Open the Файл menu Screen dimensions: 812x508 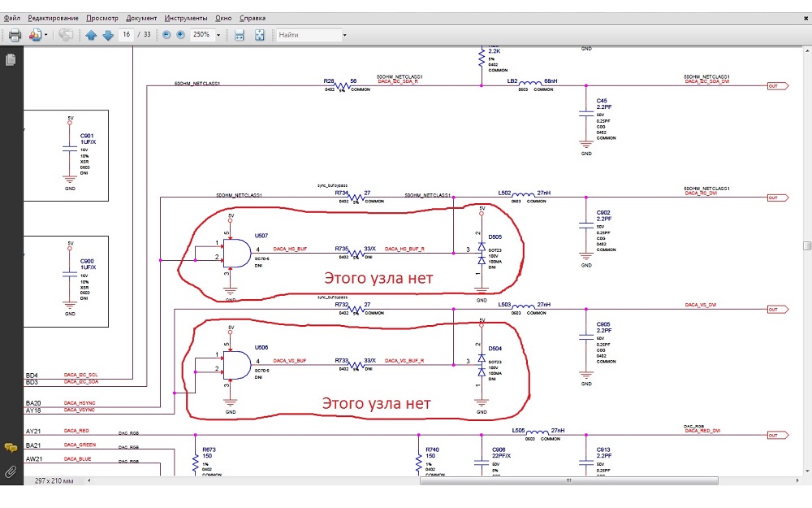point(11,18)
